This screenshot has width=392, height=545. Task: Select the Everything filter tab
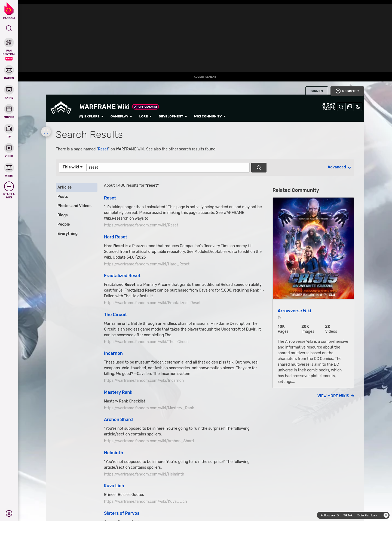point(76,234)
